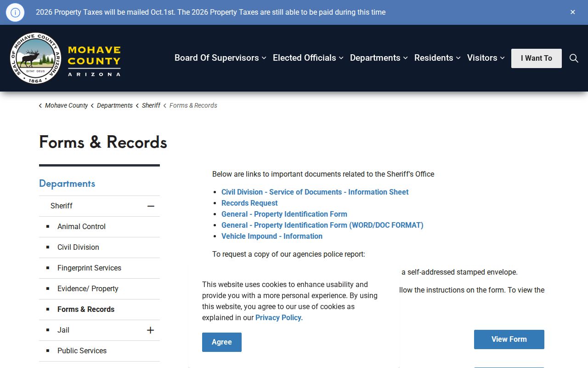This screenshot has width=588, height=368.
Task: Dismiss the property tax alert banner
Action: point(573,12)
